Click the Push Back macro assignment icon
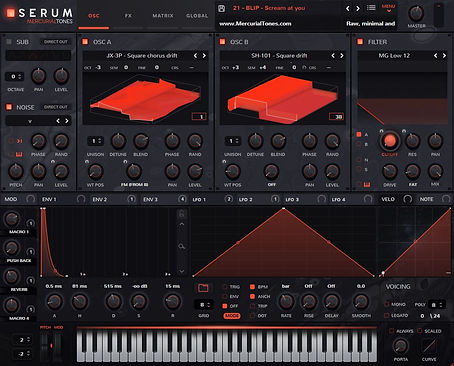The width and height of the screenshot is (454, 366). click(x=30, y=252)
